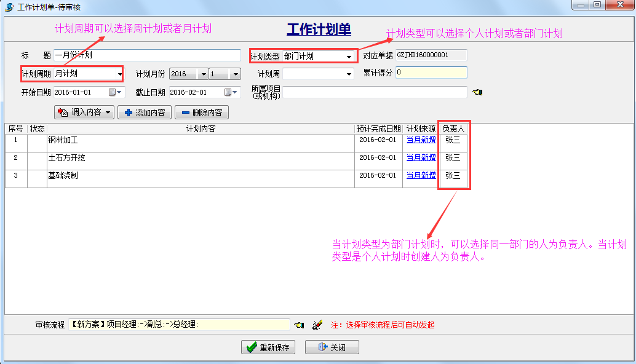Image resolution: width=636 pixels, height=364 pixels.
Task: Click the hand selector icon beside 审核流程
Action: (x=300, y=324)
